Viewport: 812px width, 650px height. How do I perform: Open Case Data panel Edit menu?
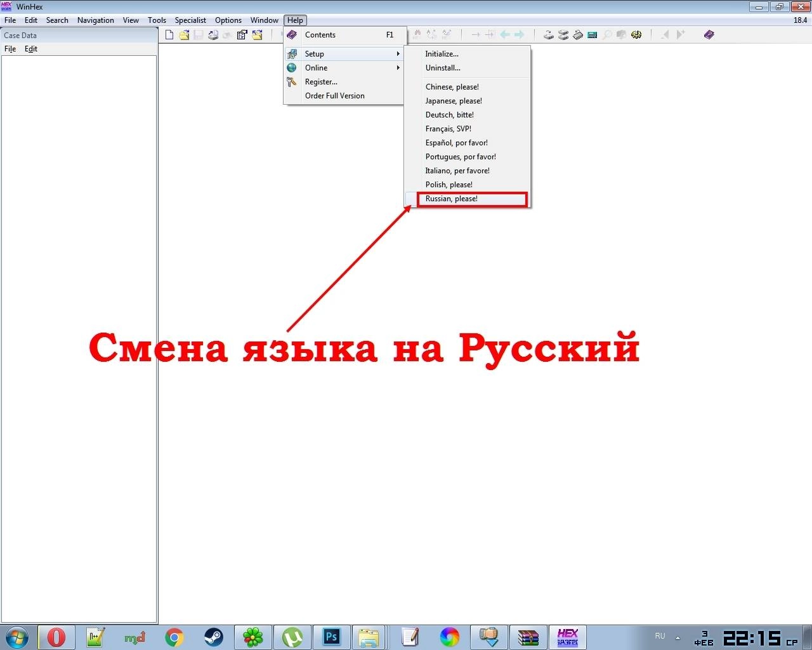pos(31,49)
